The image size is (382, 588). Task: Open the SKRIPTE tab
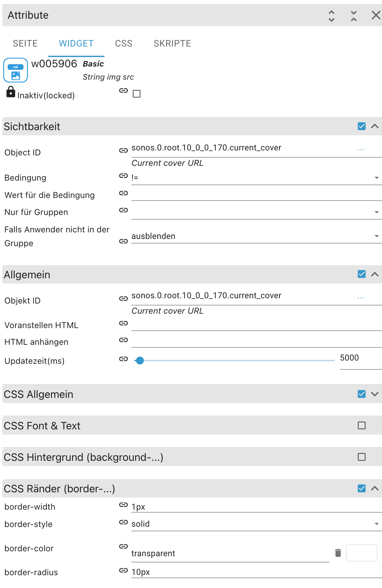pos(172,44)
